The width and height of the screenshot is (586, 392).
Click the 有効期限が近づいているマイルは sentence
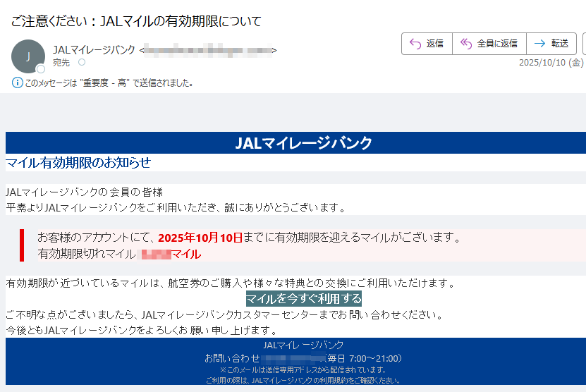point(231,283)
